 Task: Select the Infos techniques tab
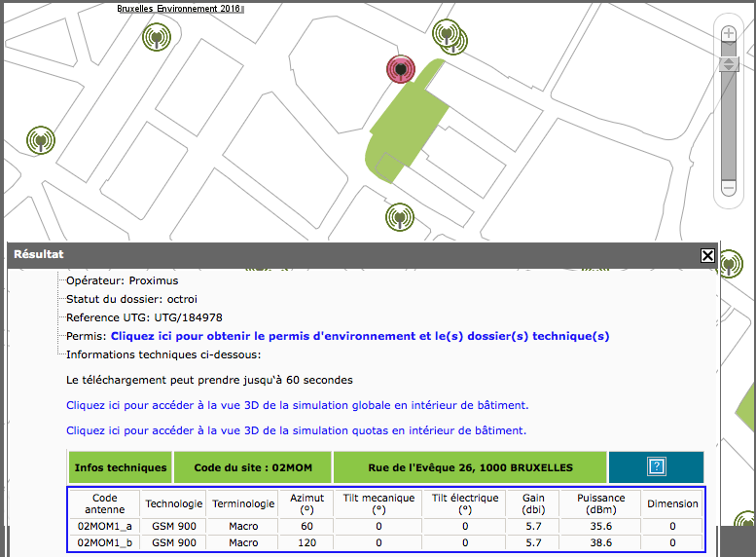(120, 467)
